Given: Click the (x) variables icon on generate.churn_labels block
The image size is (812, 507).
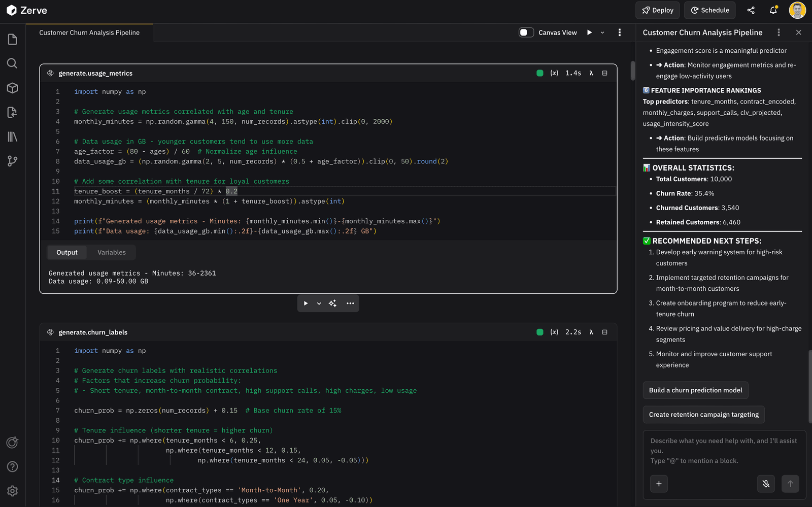Looking at the screenshot, I should (x=554, y=332).
